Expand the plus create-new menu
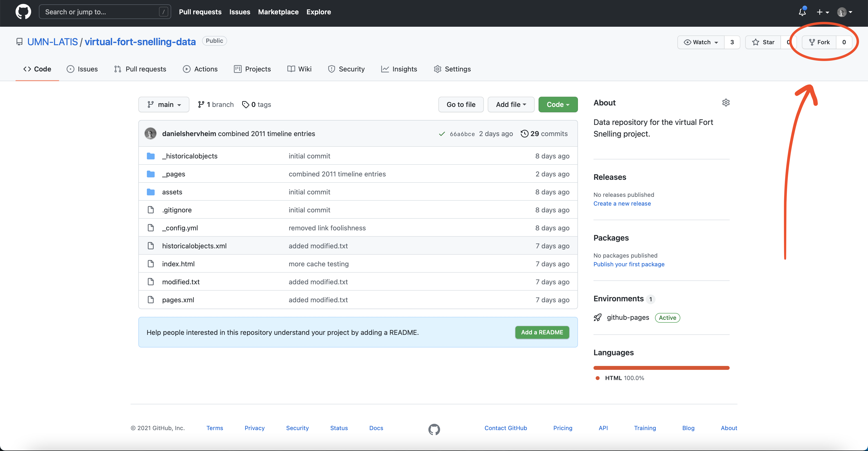This screenshot has width=868, height=451. 823,12
